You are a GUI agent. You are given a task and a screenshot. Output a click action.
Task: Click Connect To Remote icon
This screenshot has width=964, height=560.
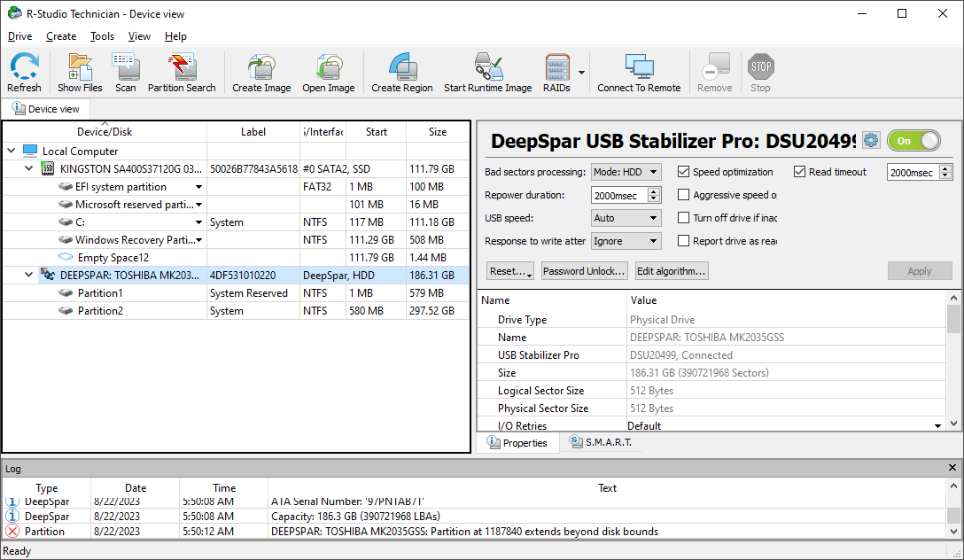coord(640,66)
